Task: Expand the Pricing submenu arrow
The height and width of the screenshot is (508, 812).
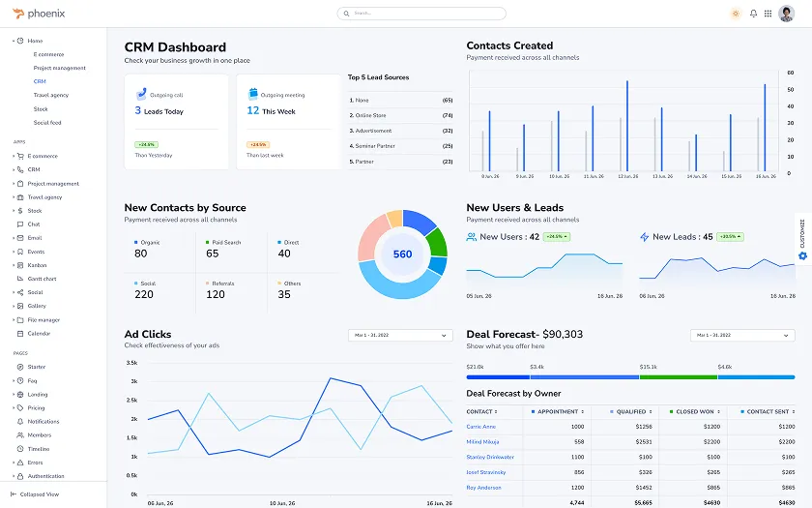Action: pyautogui.click(x=14, y=408)
